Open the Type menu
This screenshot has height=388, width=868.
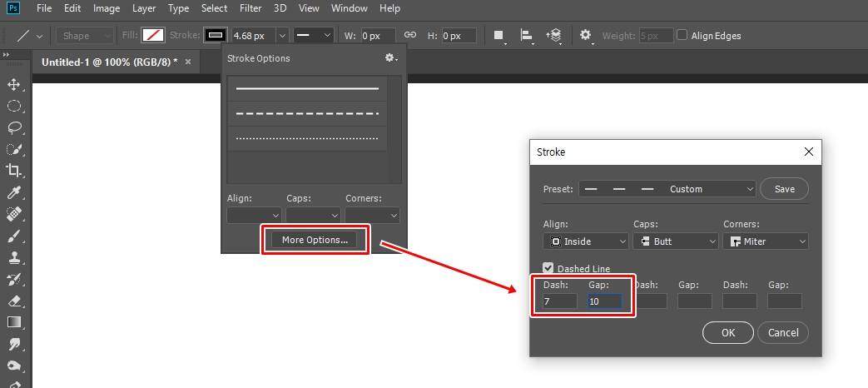[178, 8]
